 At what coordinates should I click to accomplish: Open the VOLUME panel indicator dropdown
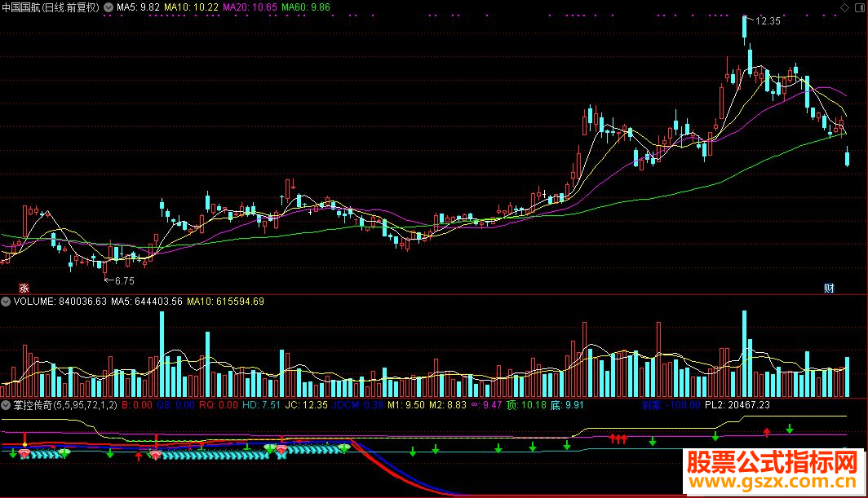[6, 302]
